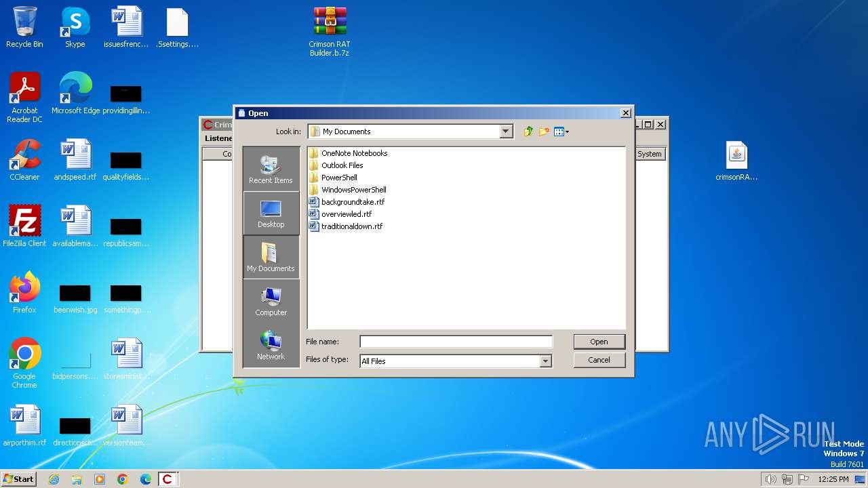Close the Open dialog

pyautogui.click(x=625, y=113)
